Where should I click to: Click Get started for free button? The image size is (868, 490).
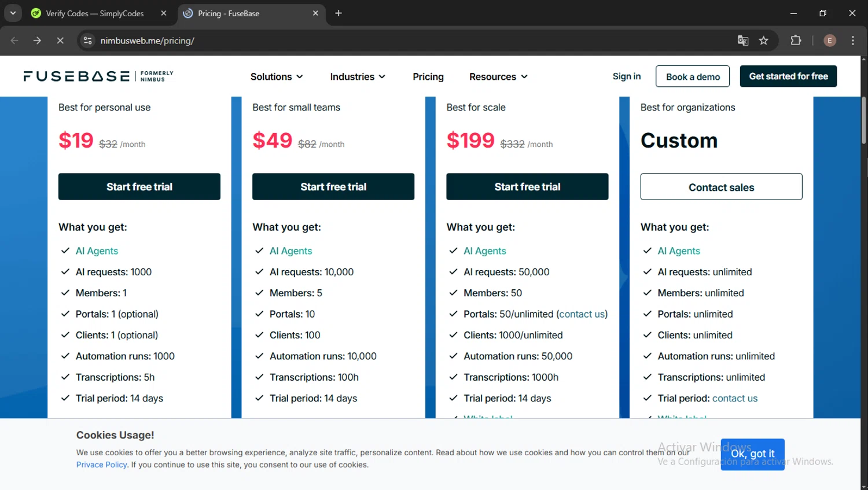click(788, 76)
